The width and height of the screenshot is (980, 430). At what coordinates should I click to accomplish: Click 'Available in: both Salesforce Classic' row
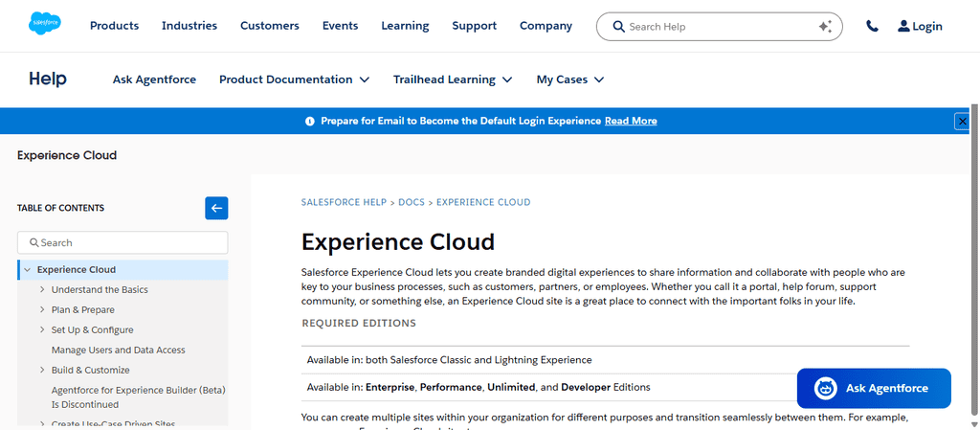coord(605,360)
